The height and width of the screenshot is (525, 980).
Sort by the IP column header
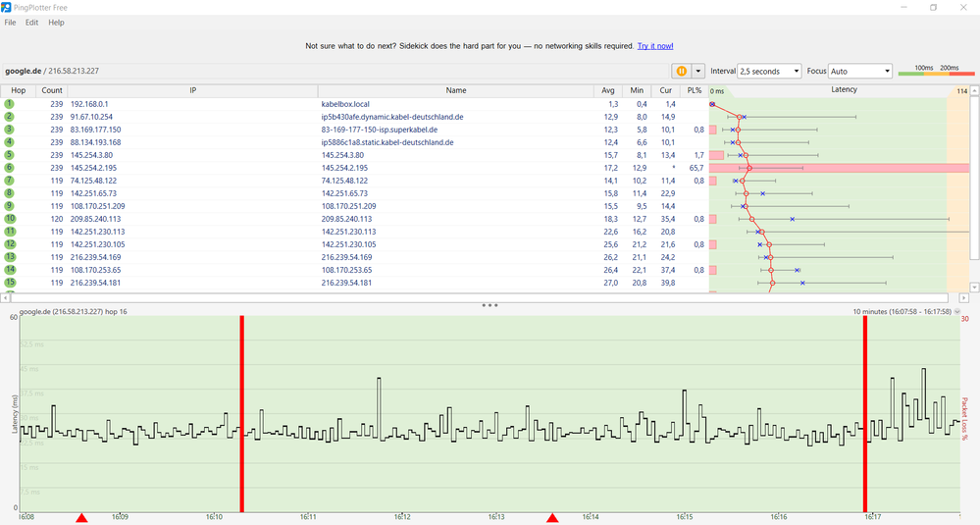(192, 90)
